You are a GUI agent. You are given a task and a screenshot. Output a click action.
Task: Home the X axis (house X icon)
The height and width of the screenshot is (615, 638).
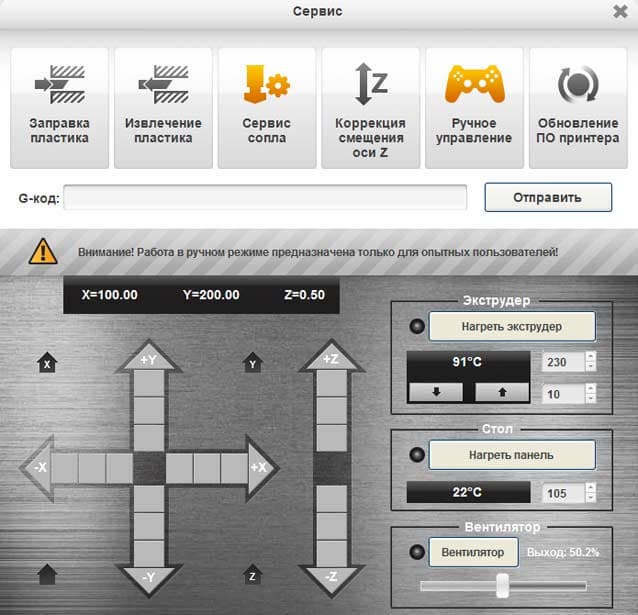coord(47,362)
